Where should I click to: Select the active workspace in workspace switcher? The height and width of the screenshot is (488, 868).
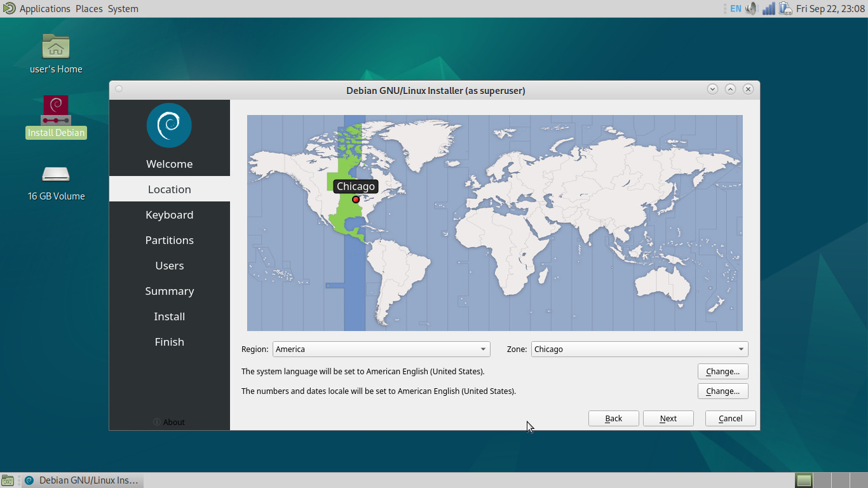pyautogui.click(x=804, y=480)
